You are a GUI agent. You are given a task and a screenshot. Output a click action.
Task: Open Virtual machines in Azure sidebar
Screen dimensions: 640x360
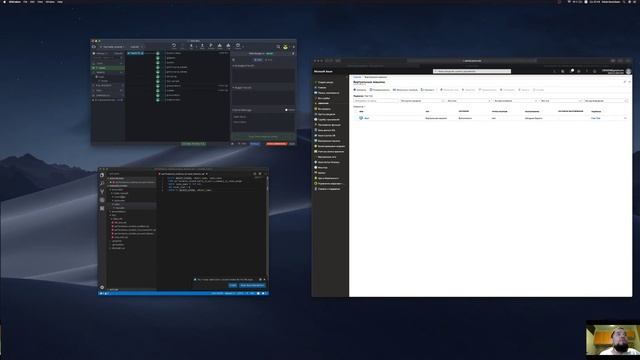[328, 141]
